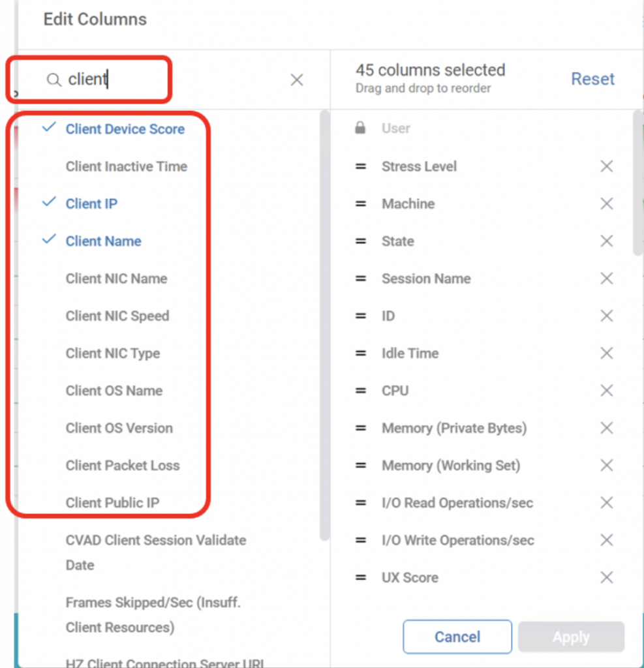
Task: Remove the UX Score column
Action: (x=607, y=577)
